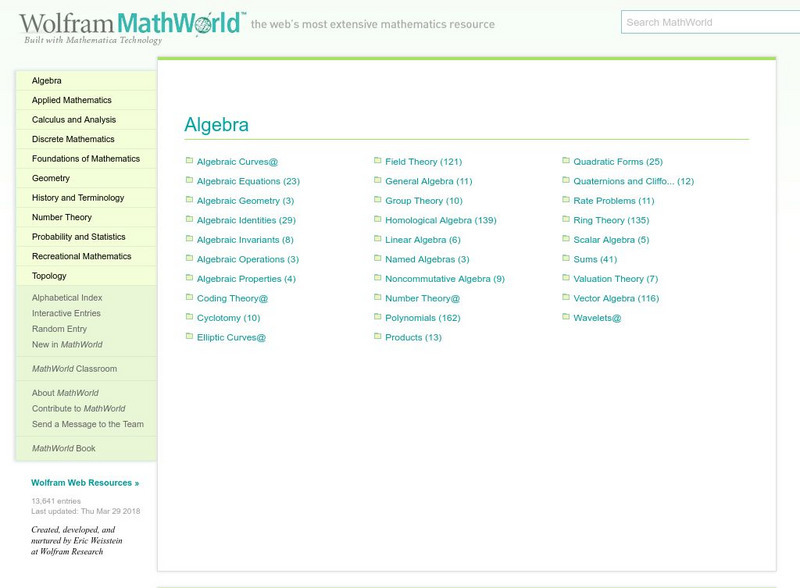Click folder icon beside Noncommutative Algebra
The image size is (800, 588).
coord(378,278)
